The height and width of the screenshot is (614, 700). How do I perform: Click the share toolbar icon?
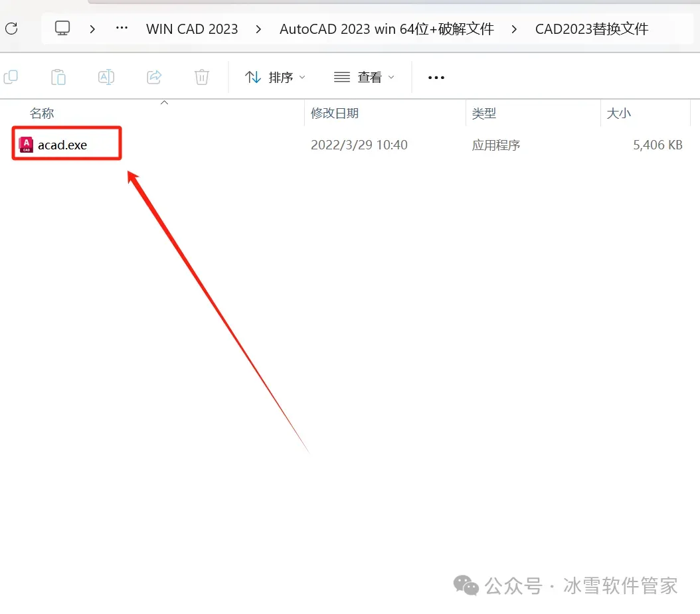click(x=154, y=77)
